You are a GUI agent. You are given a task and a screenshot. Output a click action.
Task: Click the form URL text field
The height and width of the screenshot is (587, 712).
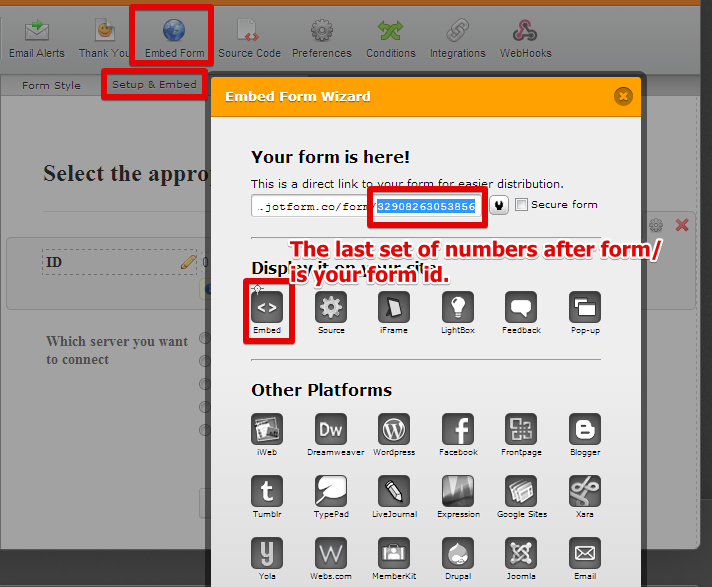click(x=312, y=205)
